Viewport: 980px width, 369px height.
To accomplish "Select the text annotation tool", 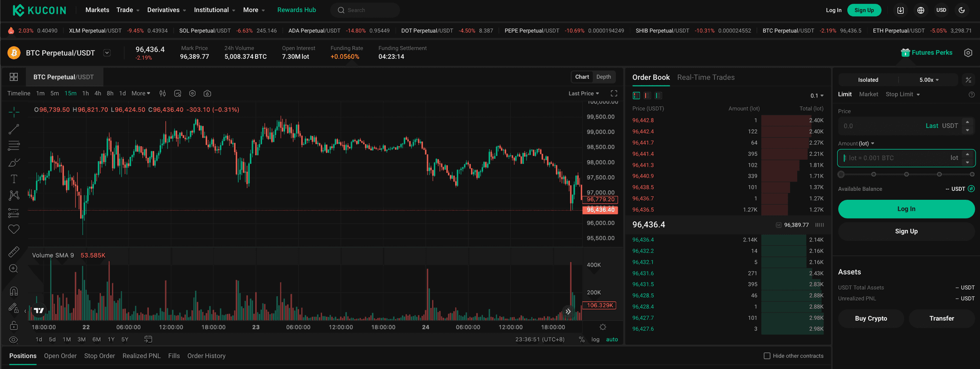I will point(14,179).
